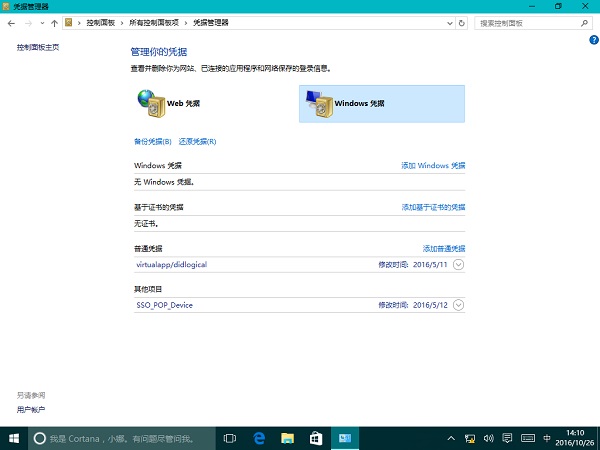Open the address bar history dropdown
600x450 pixels.
[x=448, y=22]
